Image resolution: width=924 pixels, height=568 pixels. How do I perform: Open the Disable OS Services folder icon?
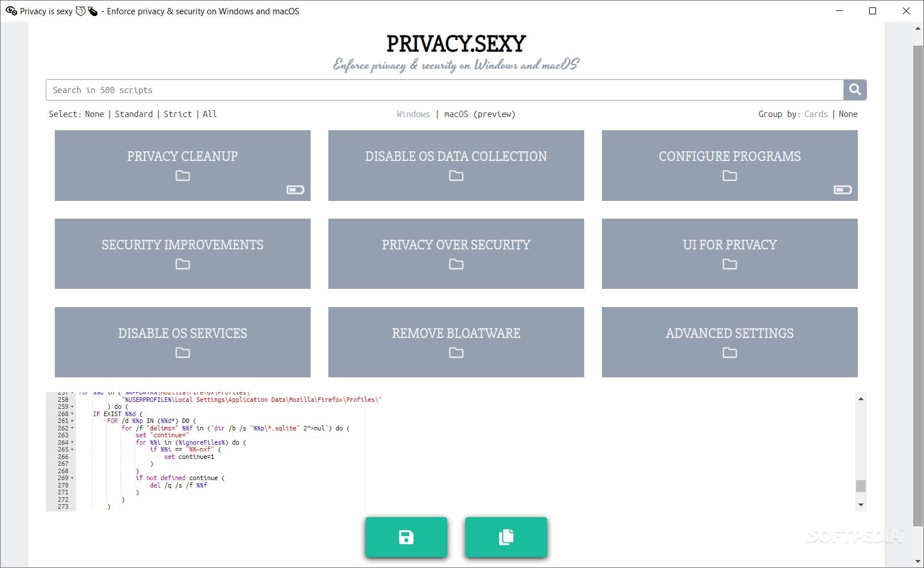tap(183, 353)
